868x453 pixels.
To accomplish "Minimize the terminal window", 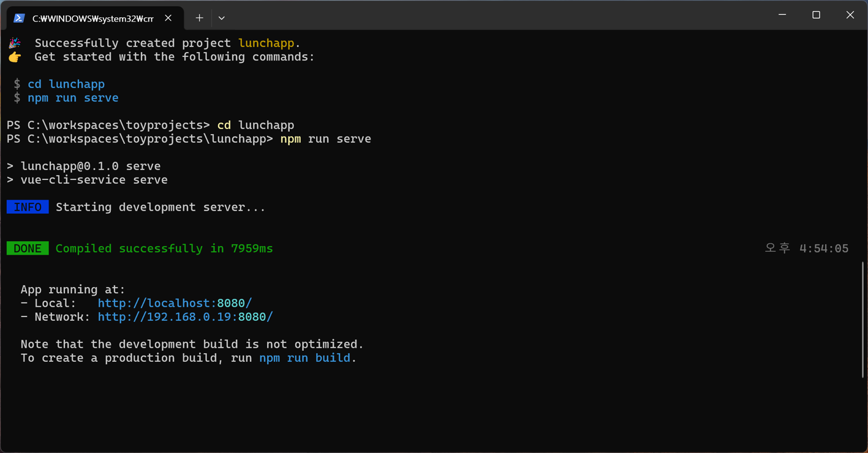I will click(782, 15).
